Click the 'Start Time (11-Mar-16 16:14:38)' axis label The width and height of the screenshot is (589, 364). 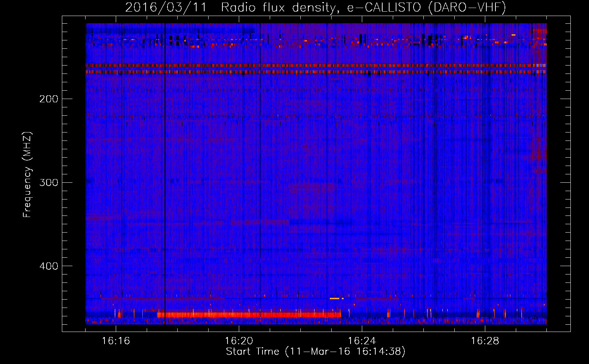(316, 352)
